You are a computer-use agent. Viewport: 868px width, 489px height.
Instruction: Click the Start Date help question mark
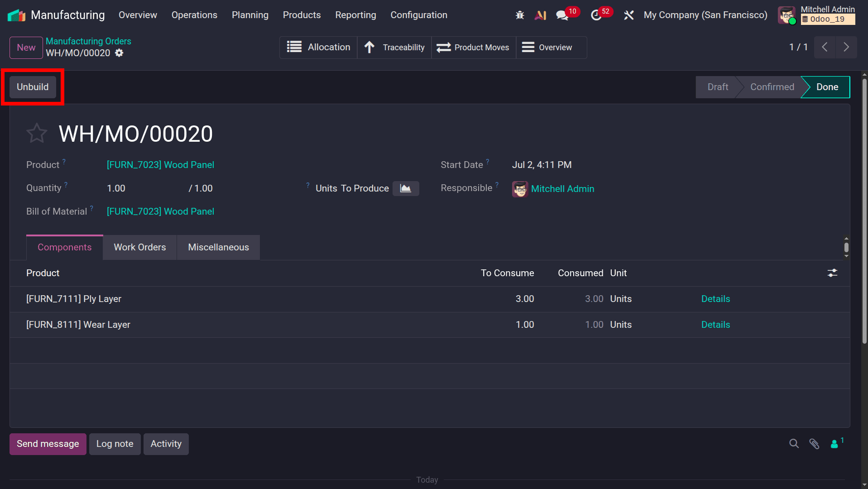488,161
